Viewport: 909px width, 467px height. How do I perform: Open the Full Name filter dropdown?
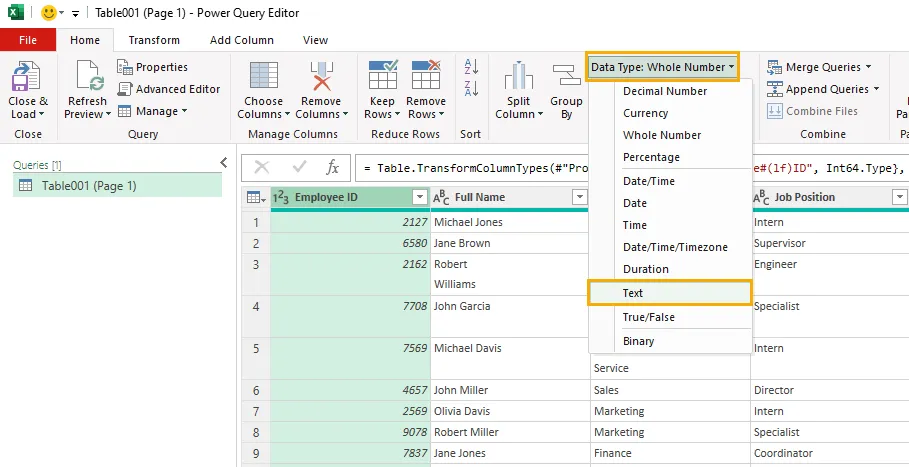580,198
